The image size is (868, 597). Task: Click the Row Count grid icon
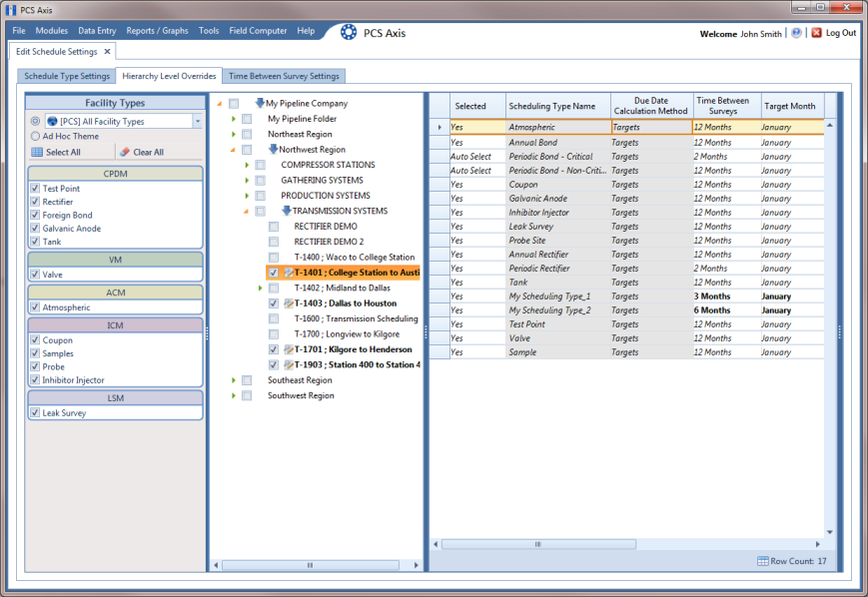click(x=762, y=561)
